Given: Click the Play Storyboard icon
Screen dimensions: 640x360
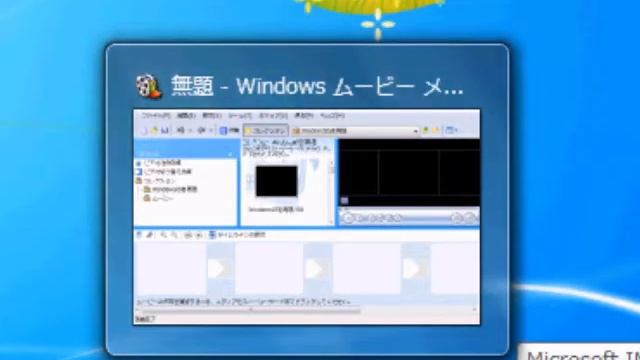Looking at the screenshot, I should click(198, 235).
